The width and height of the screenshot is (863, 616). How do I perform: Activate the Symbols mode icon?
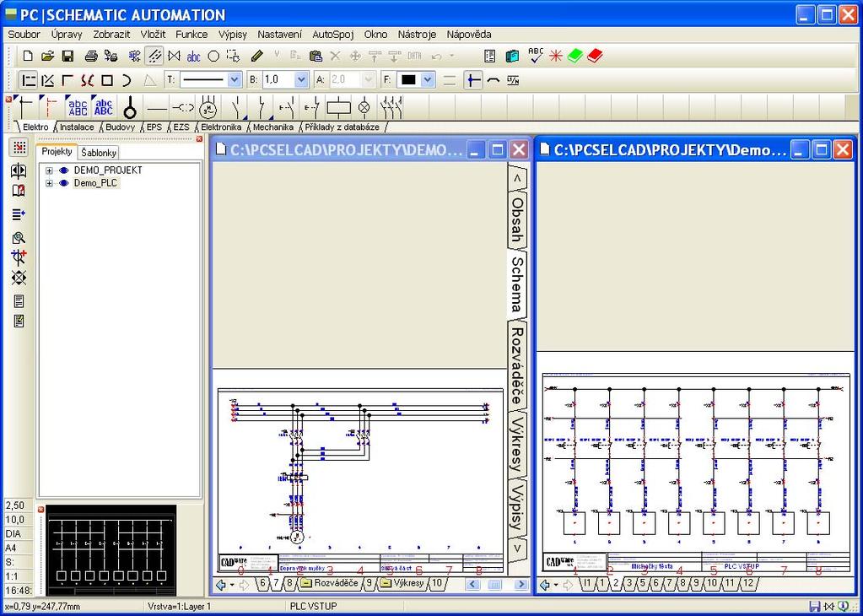(175, 57)
